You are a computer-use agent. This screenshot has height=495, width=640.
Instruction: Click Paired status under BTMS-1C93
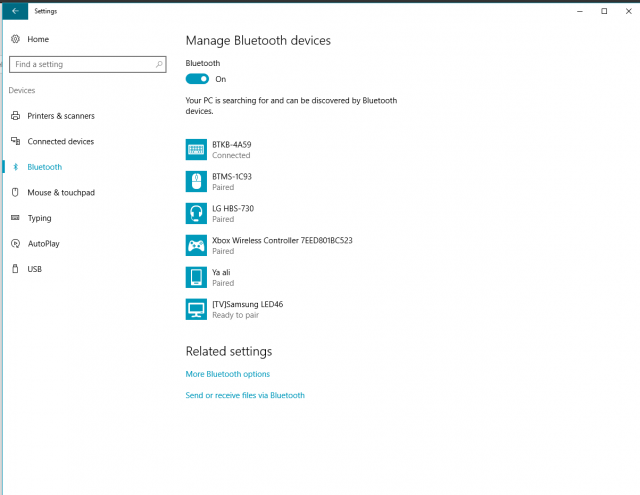pos(223,187)
